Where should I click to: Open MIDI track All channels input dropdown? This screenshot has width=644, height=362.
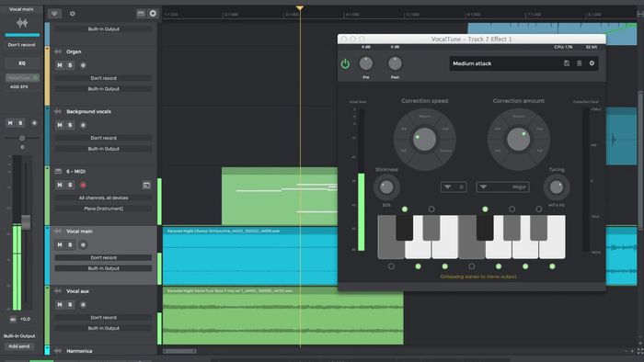point(103,198)
